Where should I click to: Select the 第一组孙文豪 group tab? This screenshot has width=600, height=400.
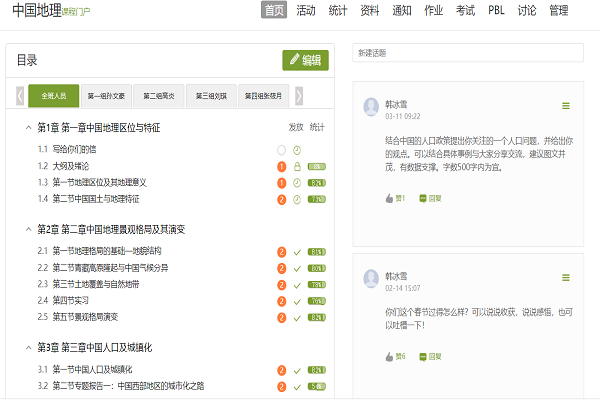[106, 96]
